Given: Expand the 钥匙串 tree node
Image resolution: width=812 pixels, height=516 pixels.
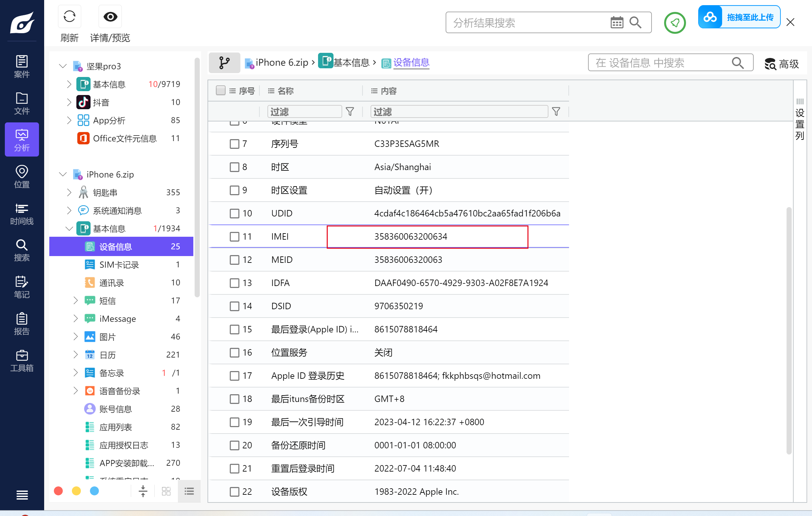Looking at the screenshot, I should [x=69, y=192].
